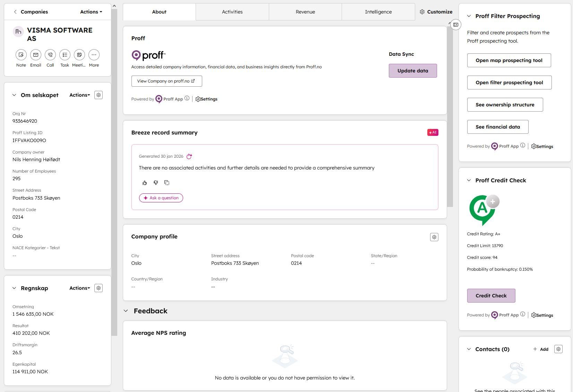Click the info icon in Proff Credit Check footer
573x392 pixels.
[523, 314]
